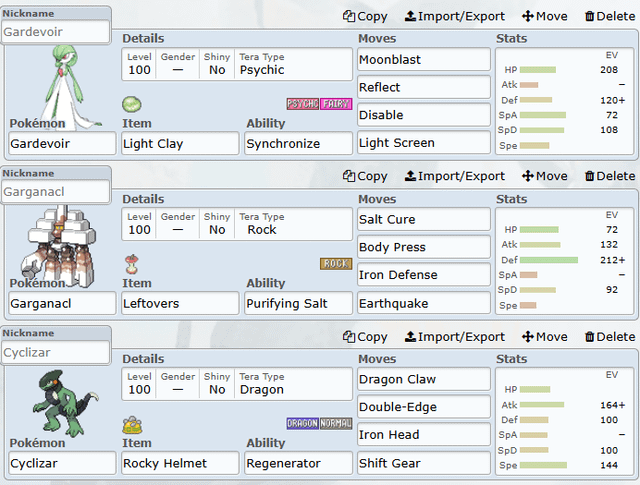
Task: Select the Earthquake move slot
Action: tap(424, 303)
